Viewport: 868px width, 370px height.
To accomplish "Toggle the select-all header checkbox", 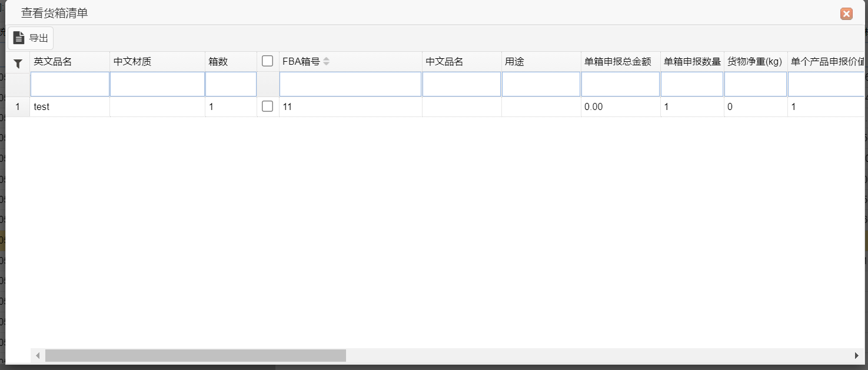I will [x=267, y=61].
